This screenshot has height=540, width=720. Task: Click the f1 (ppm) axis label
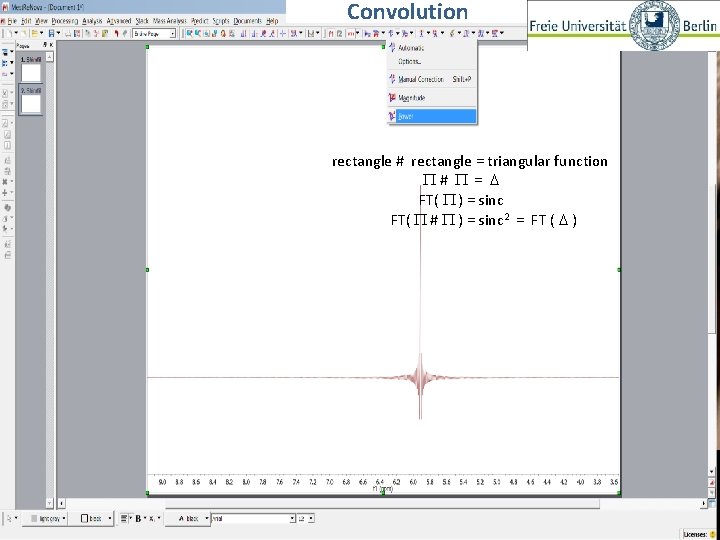coord(382,489)
